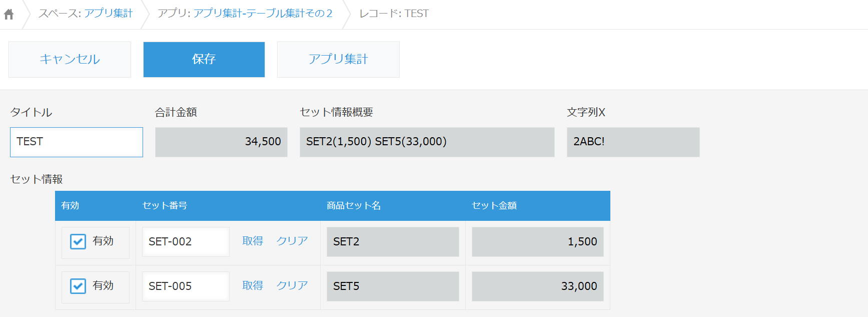This screenshot has width=868, height=317.
Task: Click 取得 link for SET-002 row
Action: (x=253, y=241)
